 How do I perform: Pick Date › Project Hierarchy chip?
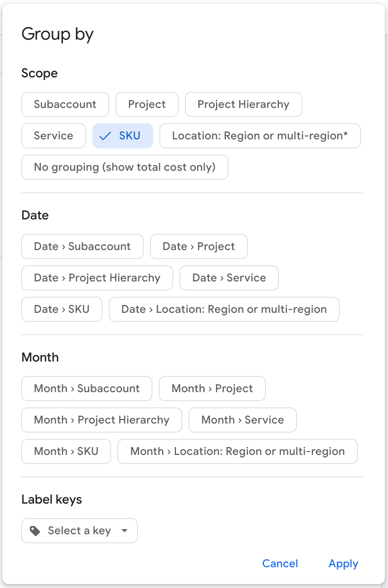click(97, 278)
